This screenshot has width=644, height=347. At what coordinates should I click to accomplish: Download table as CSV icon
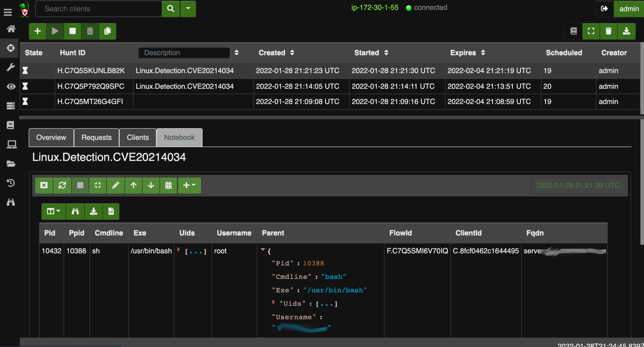point(111,211)
